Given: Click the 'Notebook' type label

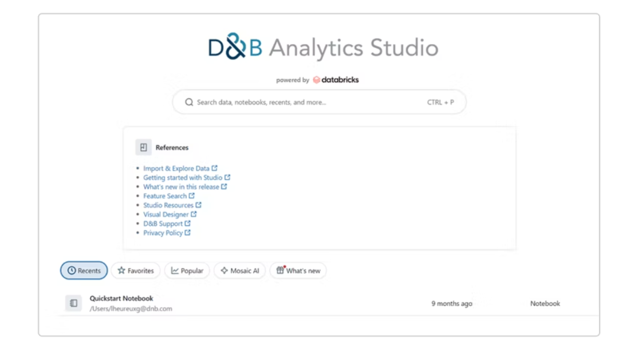Looking at the screenshot, I should (545, 304).
